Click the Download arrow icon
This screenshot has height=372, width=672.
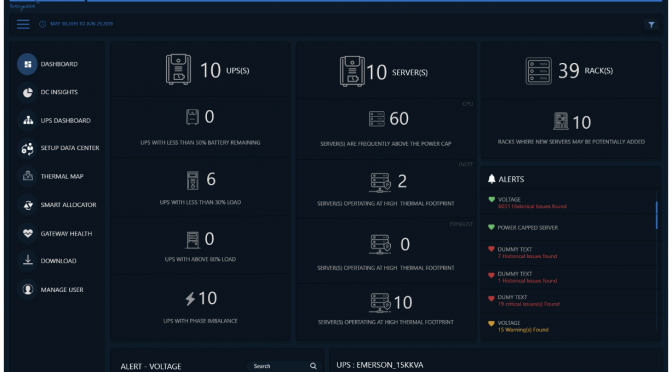click(x=27, y=261)
